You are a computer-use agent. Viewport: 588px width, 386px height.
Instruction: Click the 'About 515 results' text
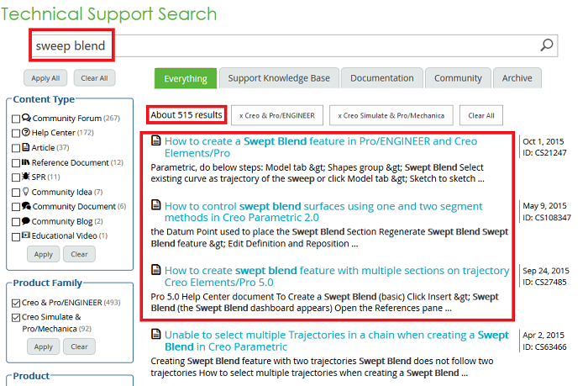186,114
